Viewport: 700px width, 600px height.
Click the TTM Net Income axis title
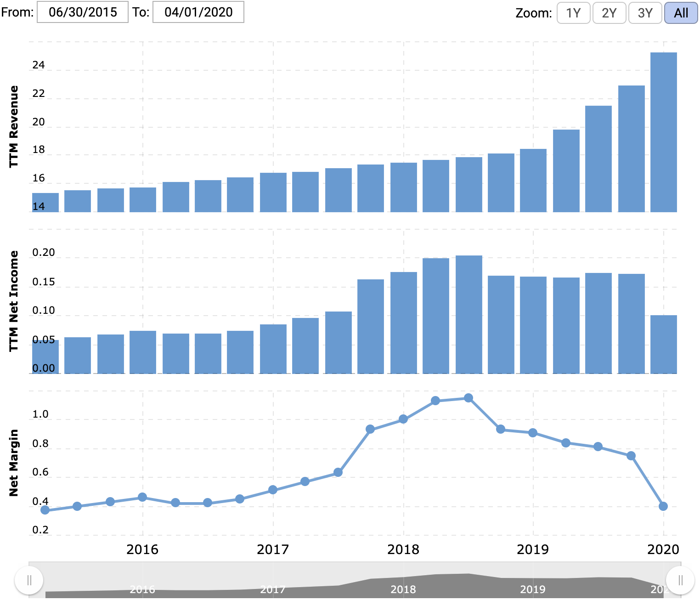(14, 301)
